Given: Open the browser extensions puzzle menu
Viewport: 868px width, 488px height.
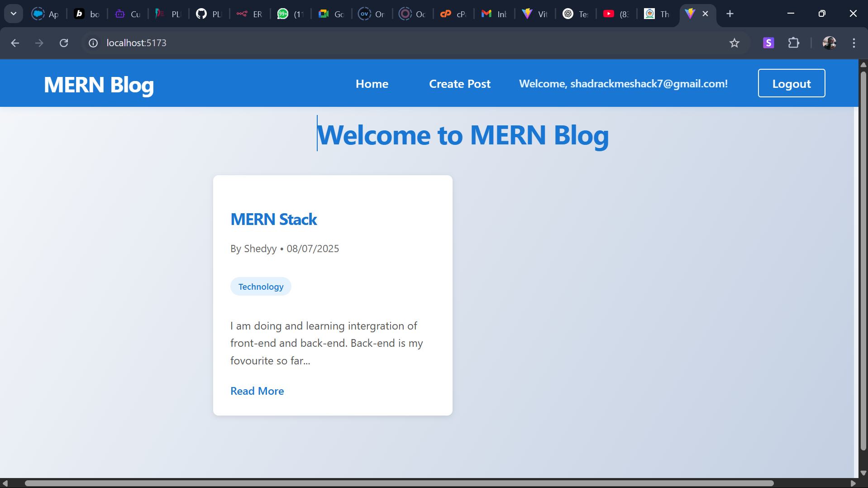Looking at the screenshot, I should click(794, 43).
